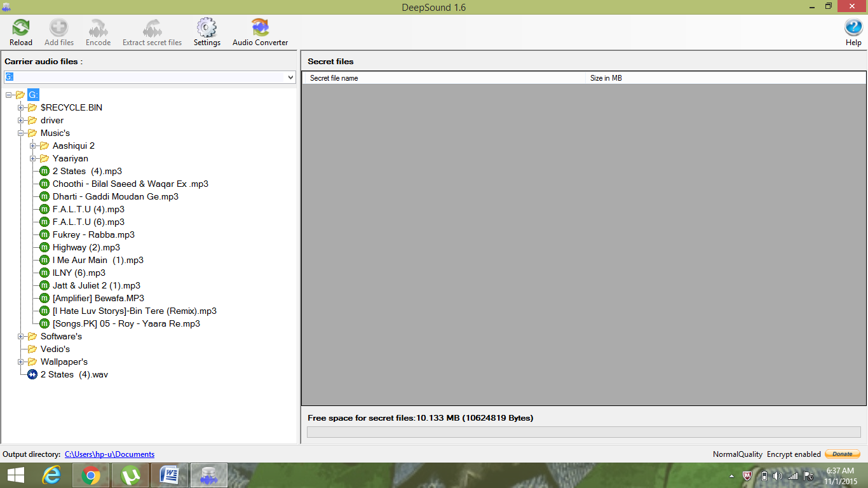868x488 pixels.
Task: Click mp3 icon of Choothi - Bilal Saeed
Action: click(44, 184)
